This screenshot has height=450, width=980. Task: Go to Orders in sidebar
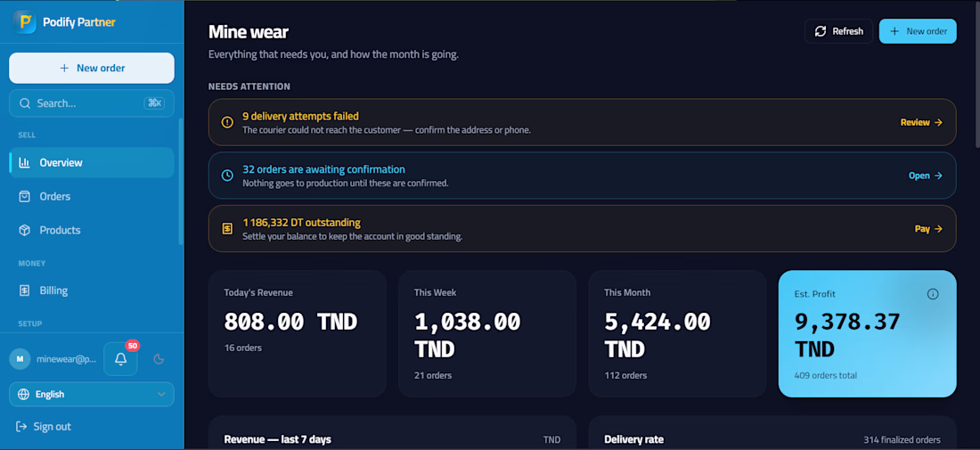pos(91,196)
